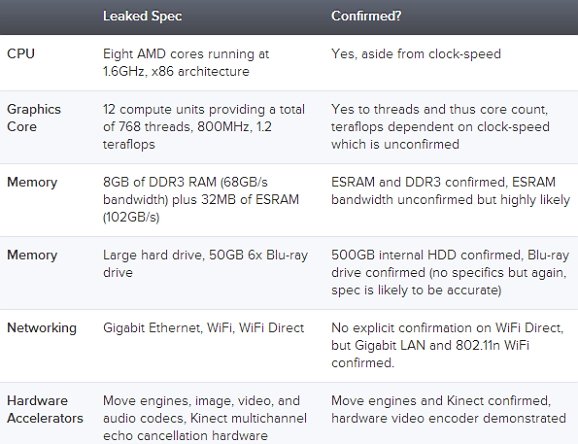This screenshot has height=444, width=578.
Task: Click the 802.11n WiFi confirmation cell
Action: click(447, 345)
